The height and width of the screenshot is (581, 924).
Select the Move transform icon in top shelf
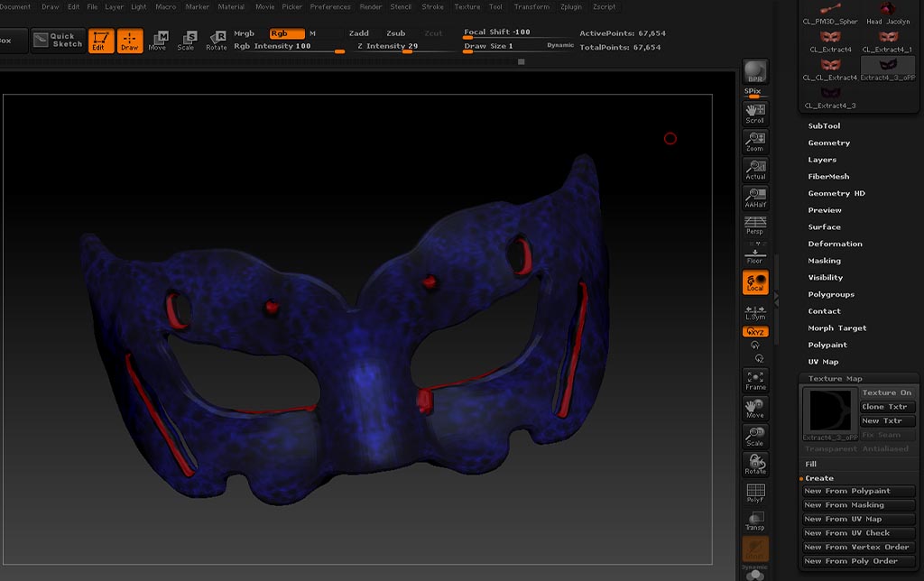click(158, 41)
